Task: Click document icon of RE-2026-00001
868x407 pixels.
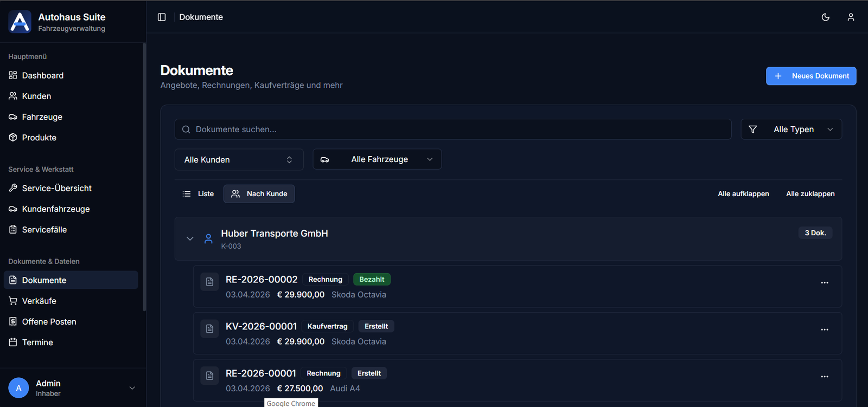Action: pos(209,376)
